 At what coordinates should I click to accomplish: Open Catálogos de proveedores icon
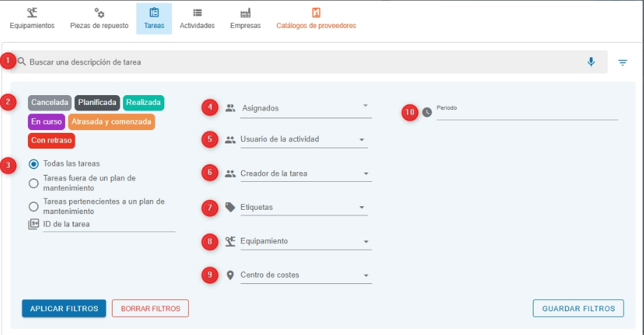(316, 13)
